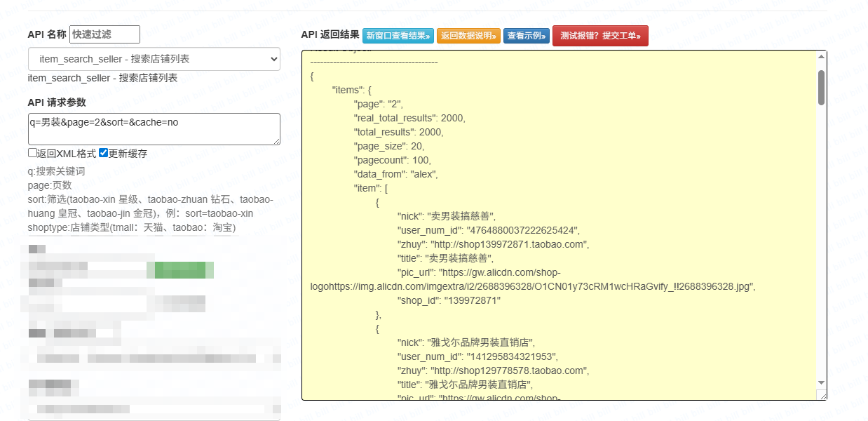Click the API 请求参数 heading
Screen dimensions: 868x421
57,102
